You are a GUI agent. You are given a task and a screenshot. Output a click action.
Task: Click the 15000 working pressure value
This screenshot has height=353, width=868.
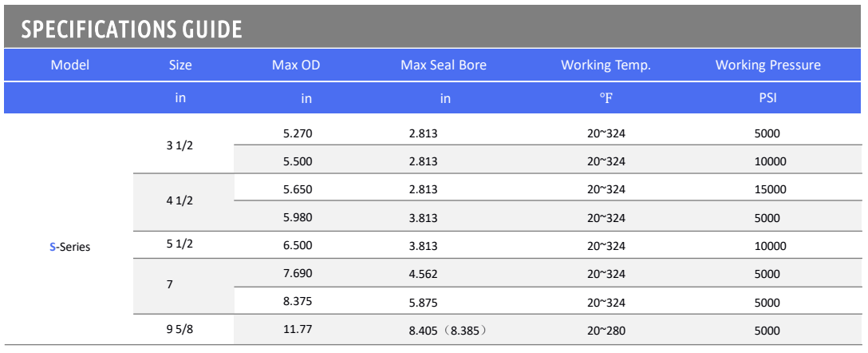click(x=771, y=189)
